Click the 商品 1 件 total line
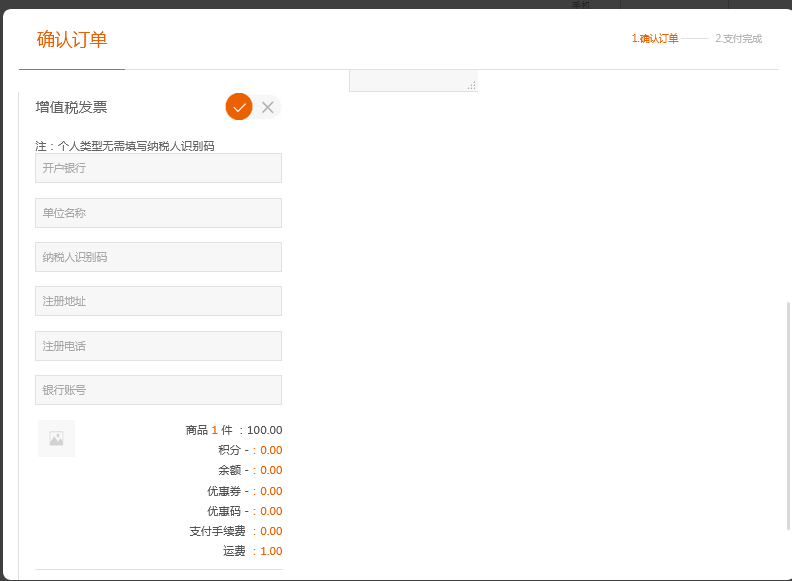The image size is (792, 581). 234,430
